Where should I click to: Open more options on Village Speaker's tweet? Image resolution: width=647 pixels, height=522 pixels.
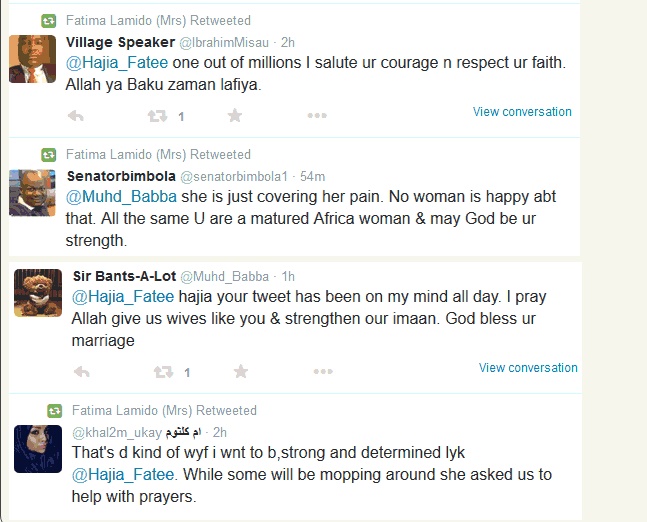[x=316, y=116]
